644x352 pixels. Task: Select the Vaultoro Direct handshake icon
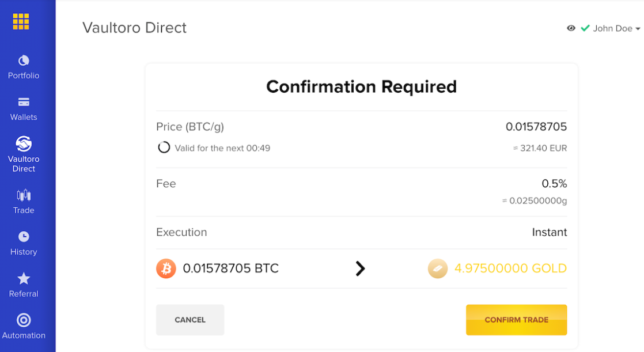pos(24,144)
